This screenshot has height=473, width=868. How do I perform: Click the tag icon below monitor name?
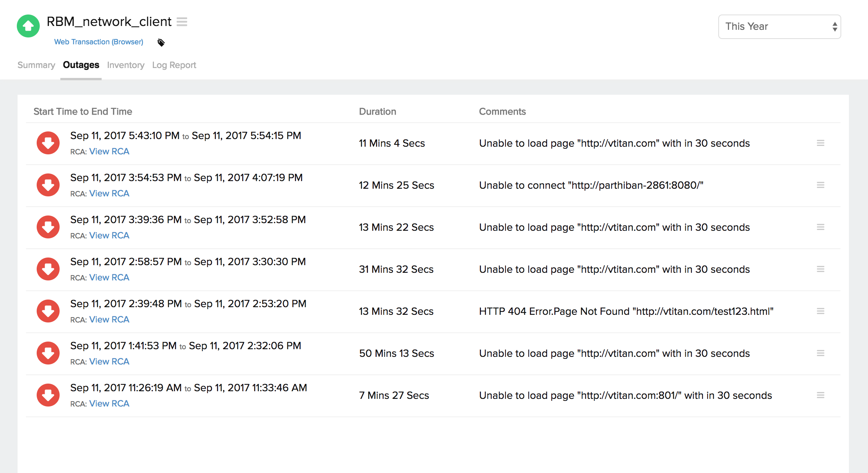pos(161,42)
